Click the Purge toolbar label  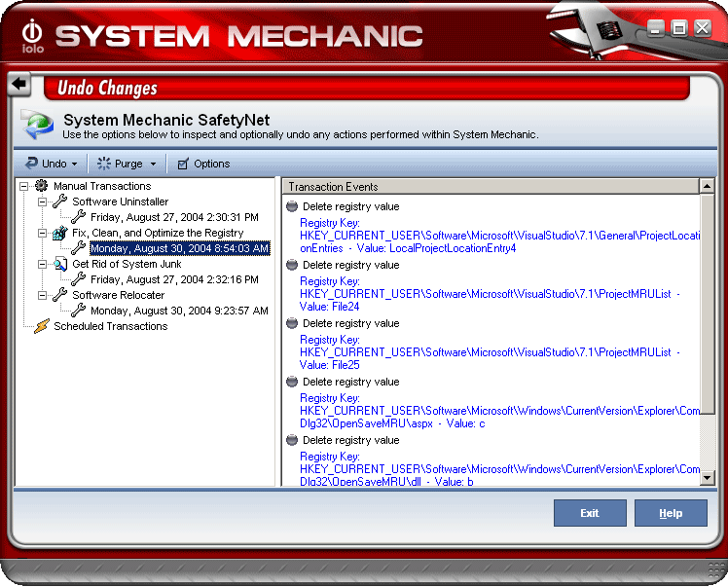128,164
